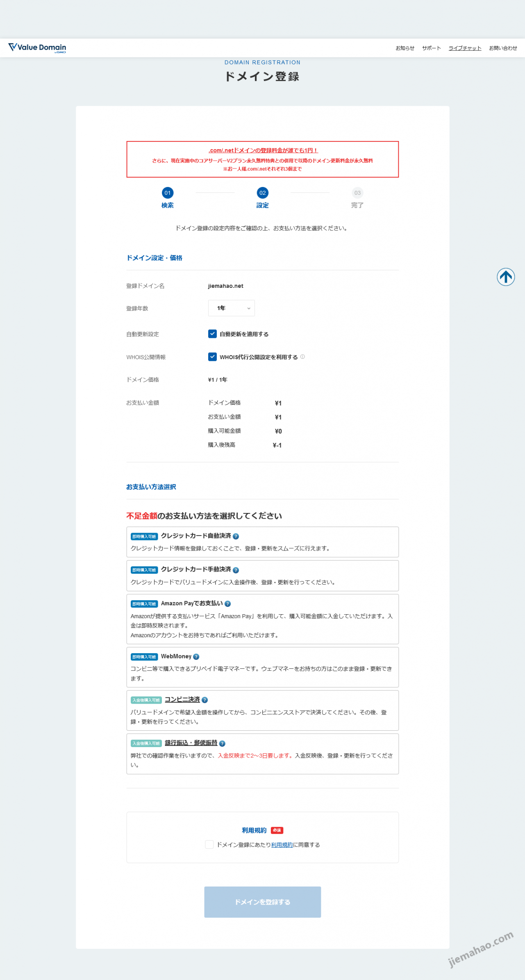Viewport: 525px width, 980px height.
Task: Click help icon beside Amazon Payでお支払い
Action: [x=227, y=603]
